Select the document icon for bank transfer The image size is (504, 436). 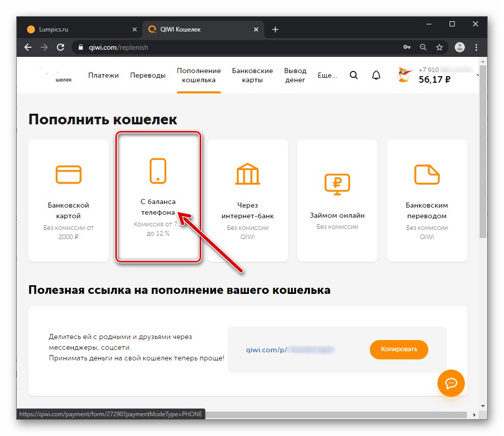[426, 174]
